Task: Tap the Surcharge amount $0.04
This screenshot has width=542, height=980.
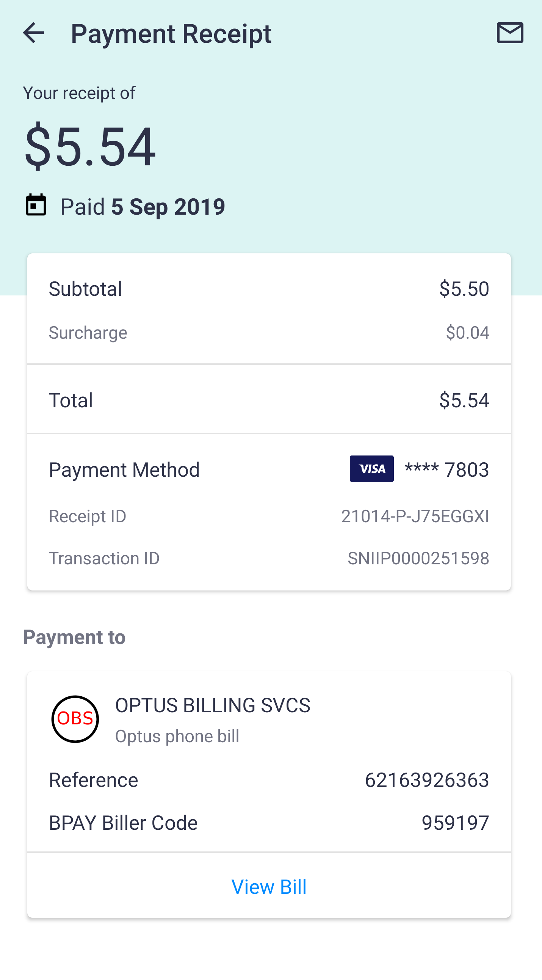Action: [x=467, y=333]
